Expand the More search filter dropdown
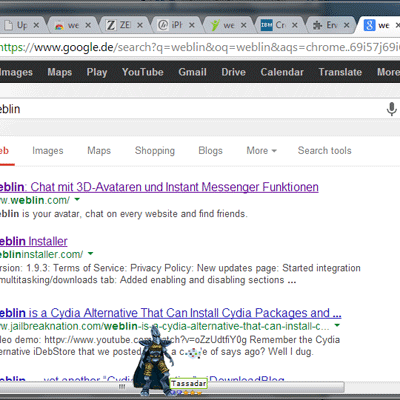400x400 pixels. (x=261, y=151)
